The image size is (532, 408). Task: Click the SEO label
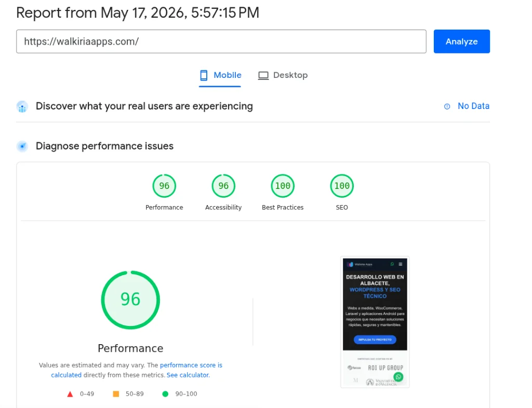click(x=342, y=208)
